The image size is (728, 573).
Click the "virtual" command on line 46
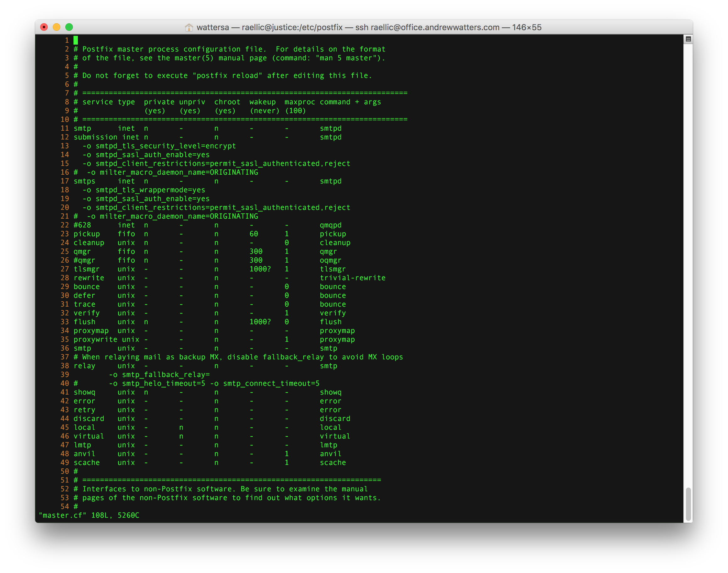coord(335,436)
